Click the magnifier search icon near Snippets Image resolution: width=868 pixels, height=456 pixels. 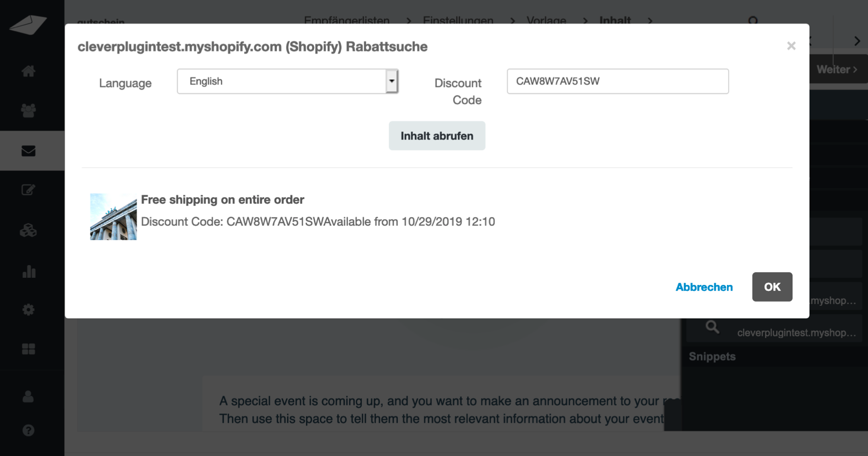pos(712,327)
